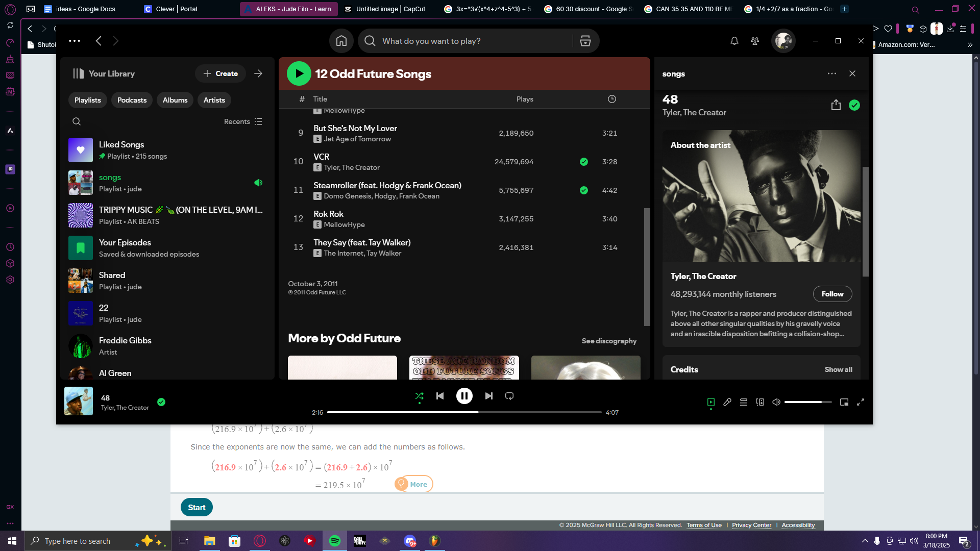Open the Friend Activity icon
Screen dimensions: 980x551
[x=755, y=41]
